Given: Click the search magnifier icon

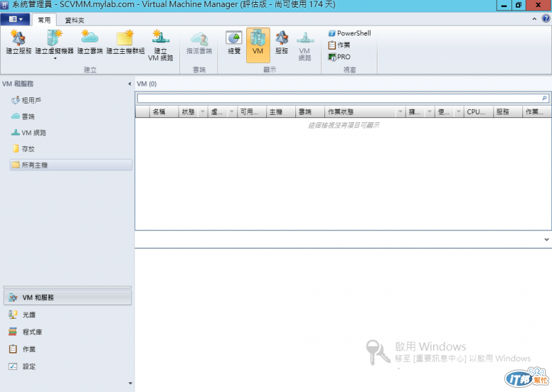Looking at the screenshot, I should pyautogui.click(x=544, y=98).
